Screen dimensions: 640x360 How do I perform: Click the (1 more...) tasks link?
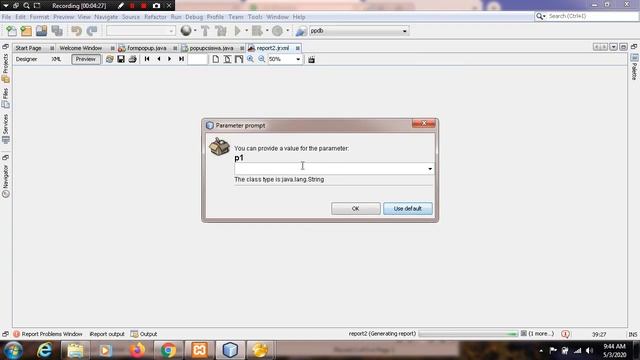541,334
